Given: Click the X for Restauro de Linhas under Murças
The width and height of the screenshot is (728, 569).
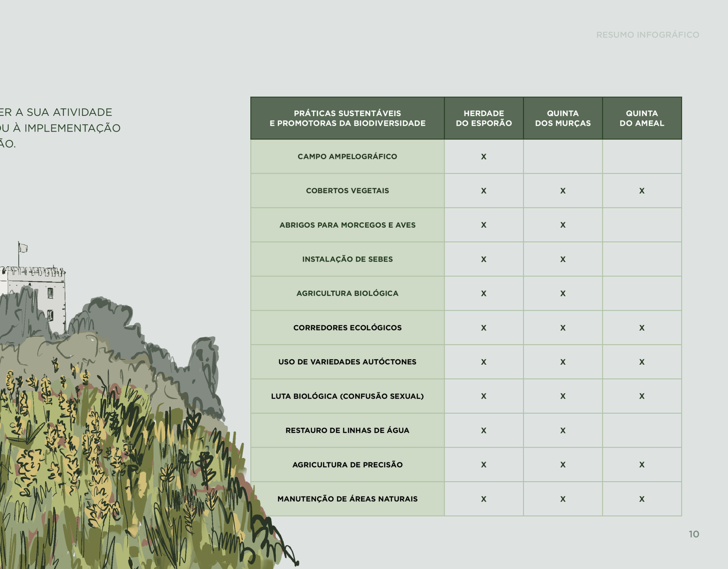Looking at the screenshot, I should pos(563,431).
